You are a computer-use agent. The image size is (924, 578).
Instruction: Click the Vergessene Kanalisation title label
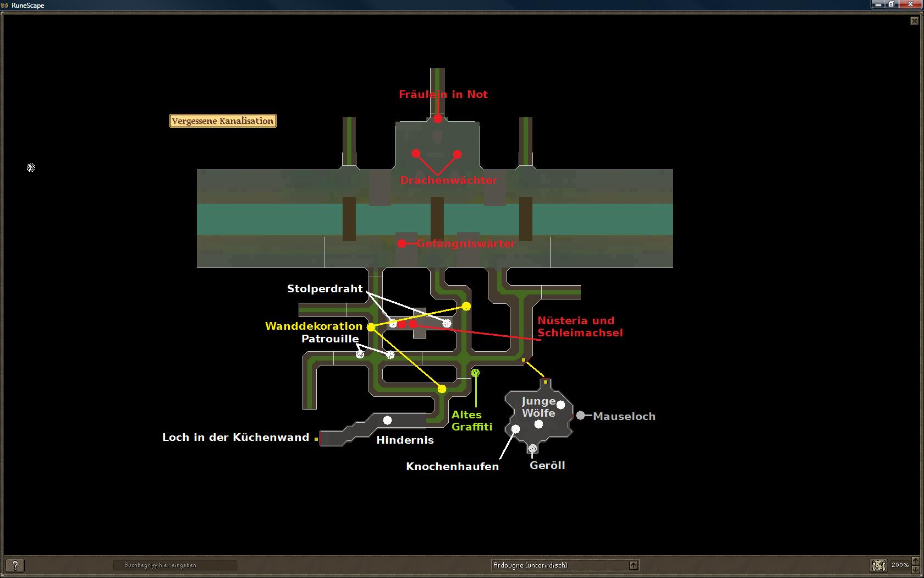[223, 121]
